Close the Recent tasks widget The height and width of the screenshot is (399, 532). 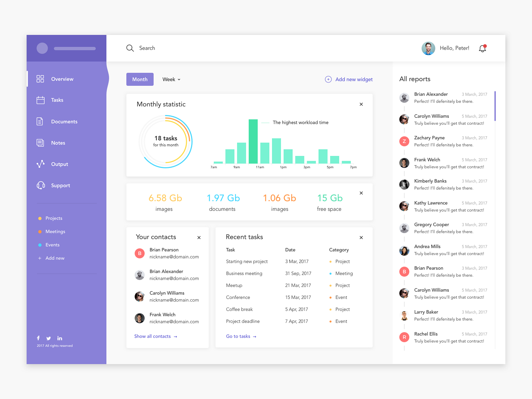[x=361, y=237]
